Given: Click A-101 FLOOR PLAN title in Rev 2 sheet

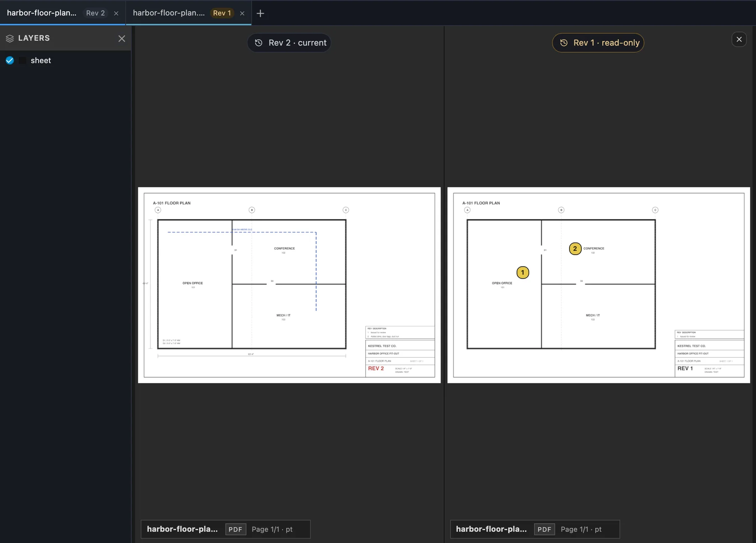Looking at the screenshot, I should point(172,203).
